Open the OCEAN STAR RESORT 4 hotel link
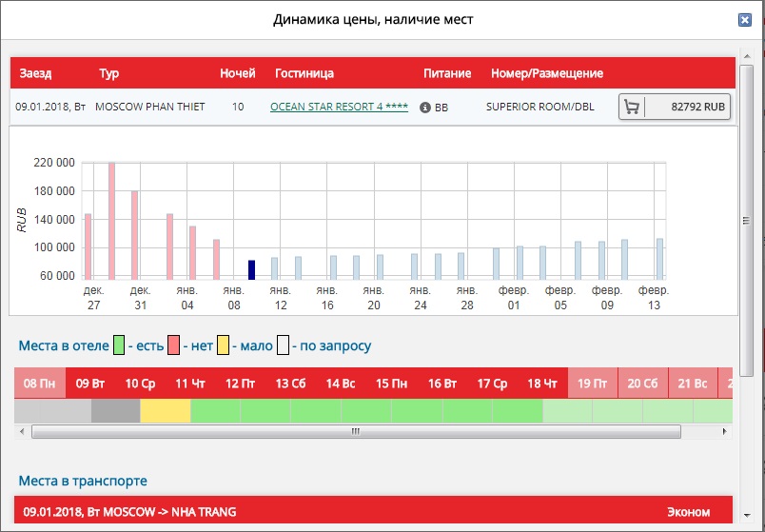This screenshot has width=765, height=532. pos(339,108)
